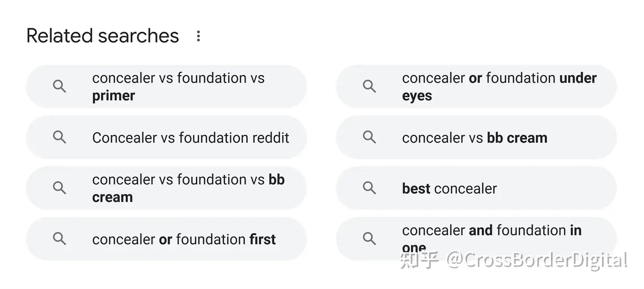Select the 'concealer vs bb cream' text
The width and height of the screenshot is (644, 289).
pyautogui.click(x=475, y=138)
